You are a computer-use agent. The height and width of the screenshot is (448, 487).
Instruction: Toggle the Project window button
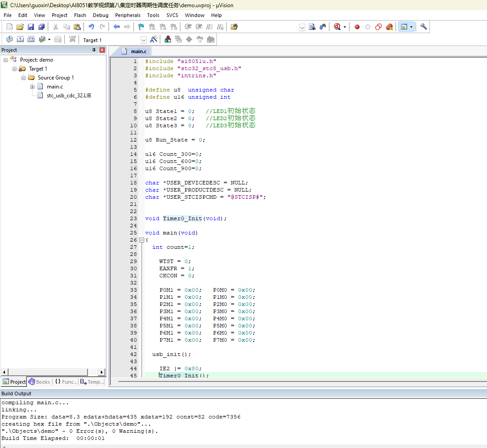[x=404, y=27]
